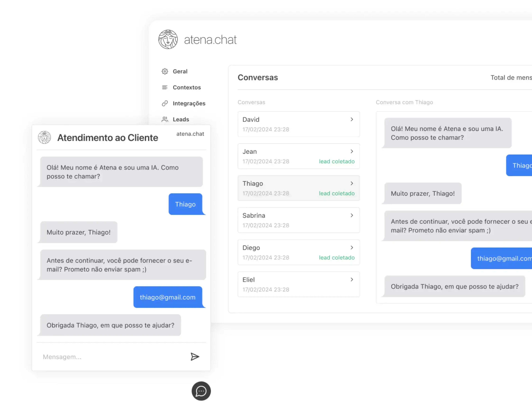
Task: Select the Sabrina conversation name
Action: [x=254, y=216]
